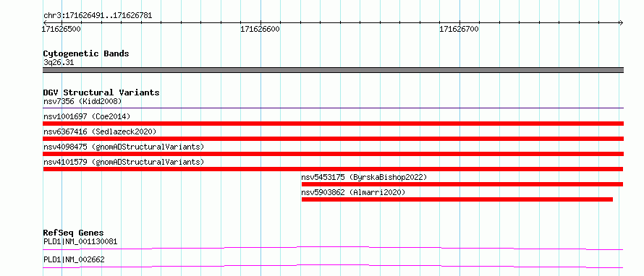Click the gray 3q26.31 cytogenetic band bar
Image resolution: width=644 pixels, height=276 pixels.
(333, 70)
